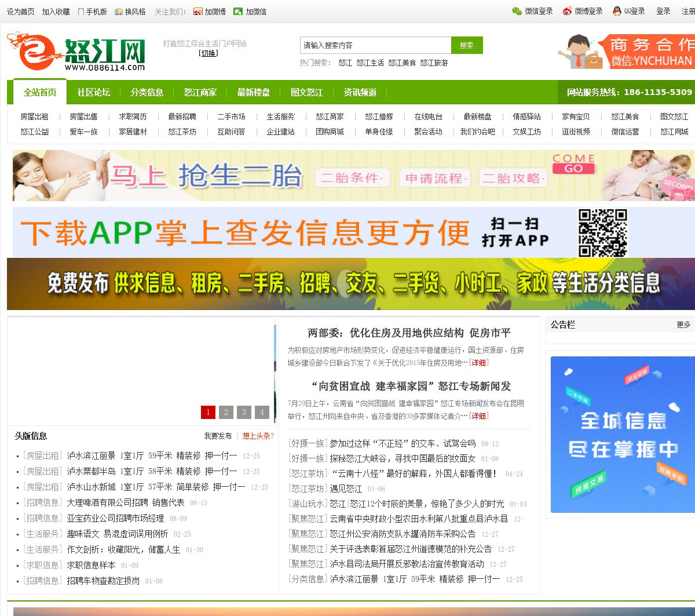695x616 pixels.
Task: Click 更多 in the 公告栏 panel
Action: 683,325
